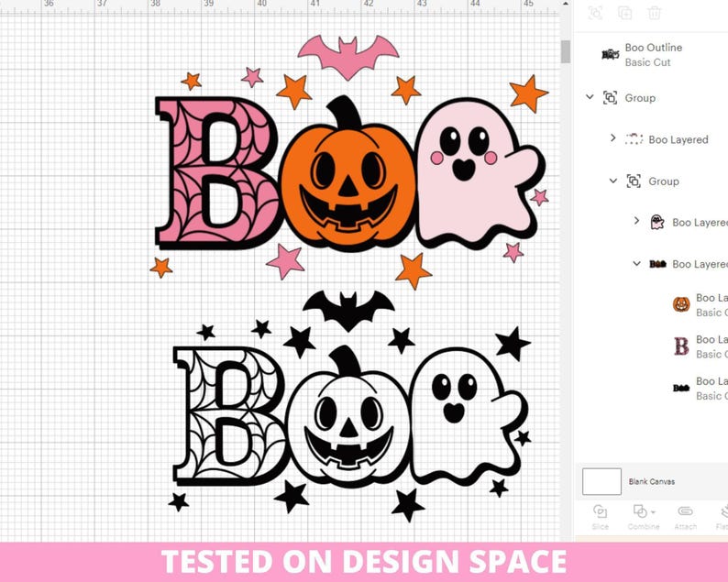
Task: Click the canvas vertical scrollbar thumb
Action: click(566, 51)
